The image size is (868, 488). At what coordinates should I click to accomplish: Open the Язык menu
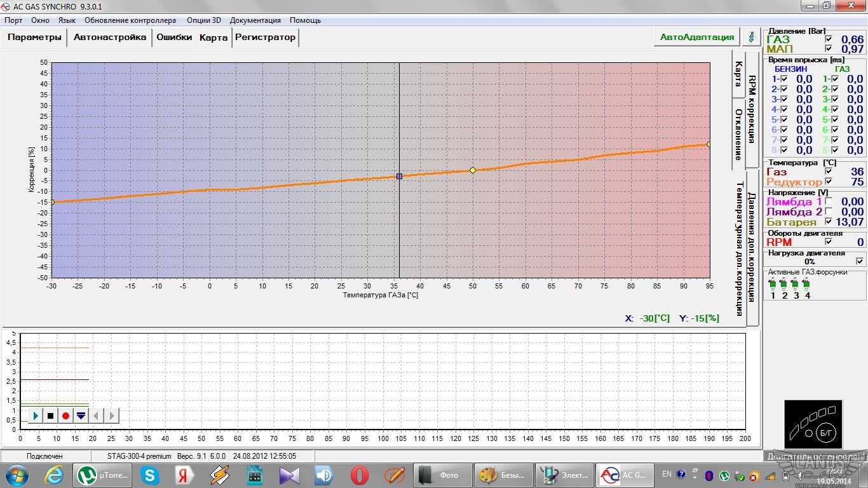point(67,20)
